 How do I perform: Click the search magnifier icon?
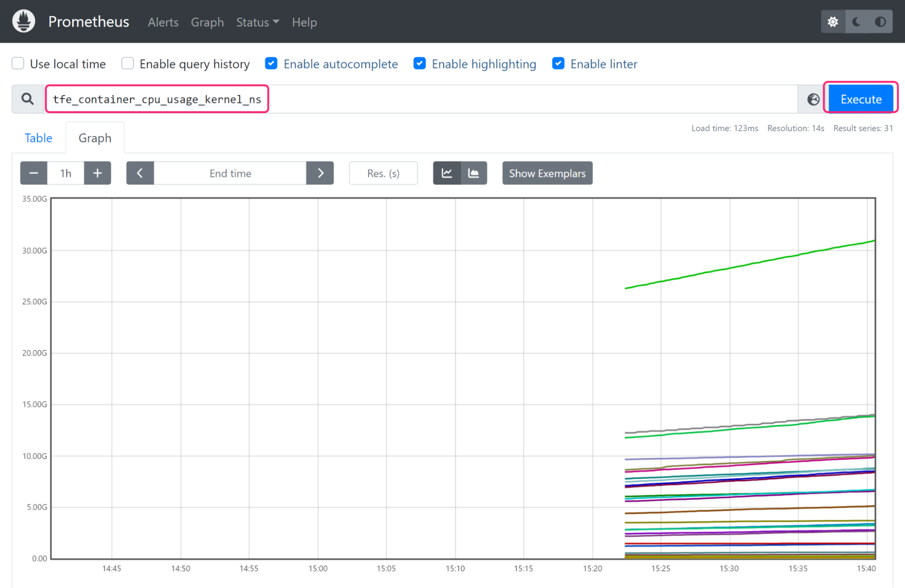pyautogui.click(x=27, y=99)
